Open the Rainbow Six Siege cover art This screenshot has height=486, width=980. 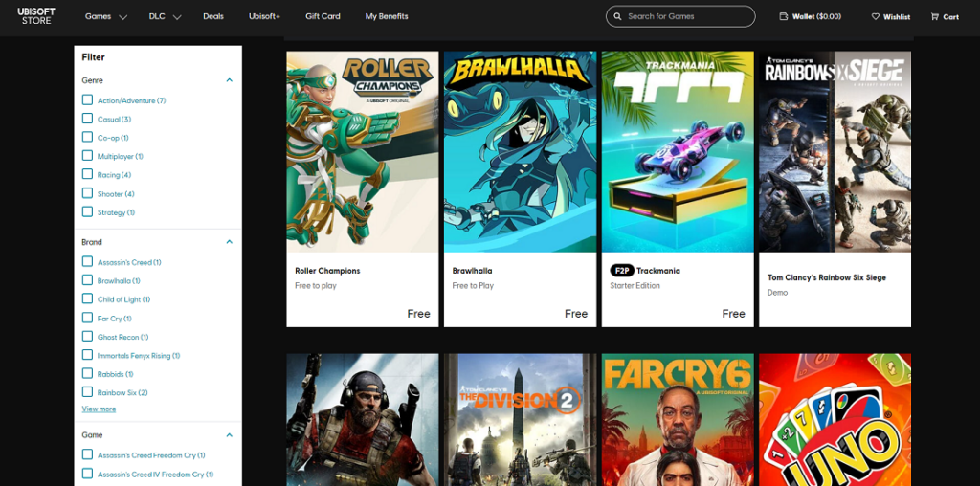click(x=835, y=152)
